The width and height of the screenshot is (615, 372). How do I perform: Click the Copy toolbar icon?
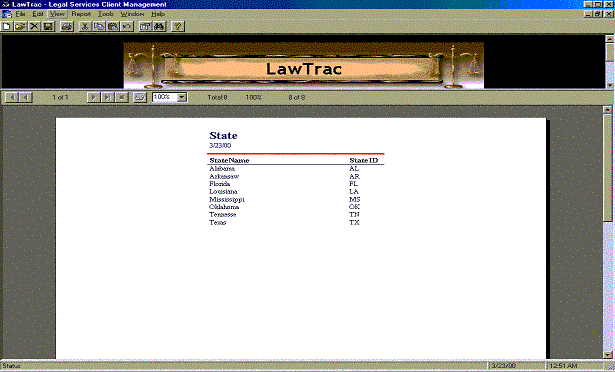tap(99, 26)
